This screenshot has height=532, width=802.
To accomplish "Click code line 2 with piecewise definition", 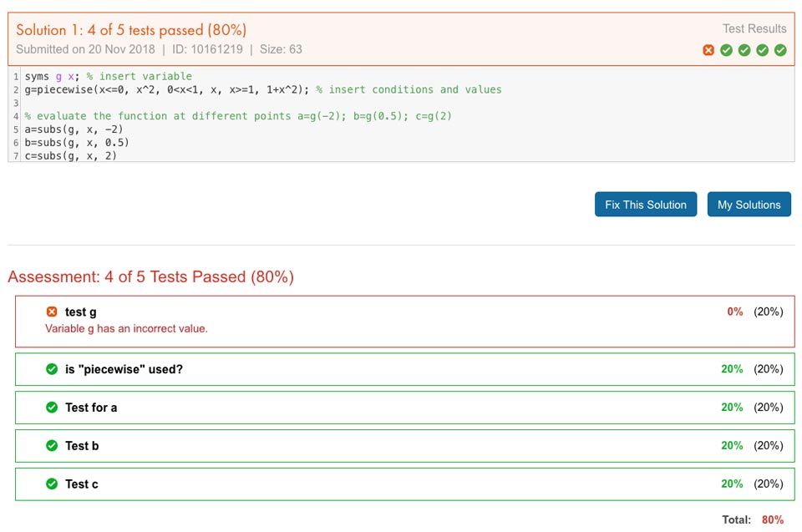I will (167, 89).
